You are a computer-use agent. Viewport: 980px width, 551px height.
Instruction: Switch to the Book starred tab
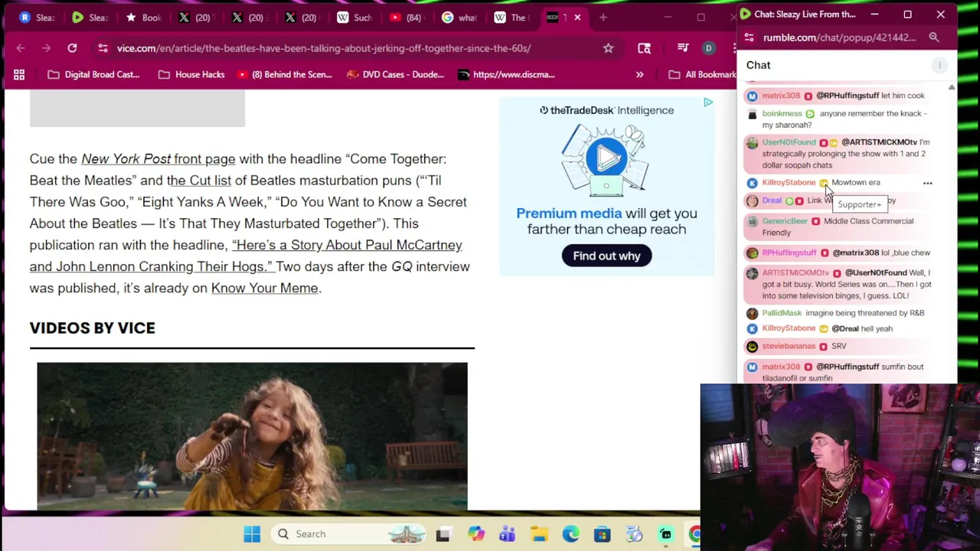[x=143, y=17]
